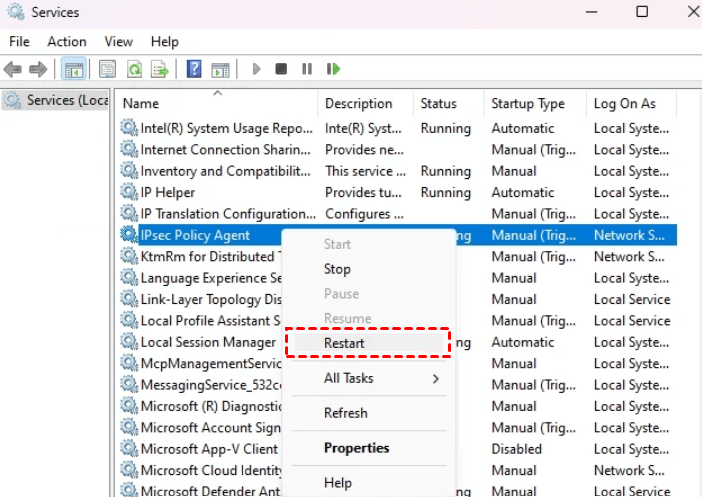
Task: Open Properties from the context menu
Action: click(356, 448)
